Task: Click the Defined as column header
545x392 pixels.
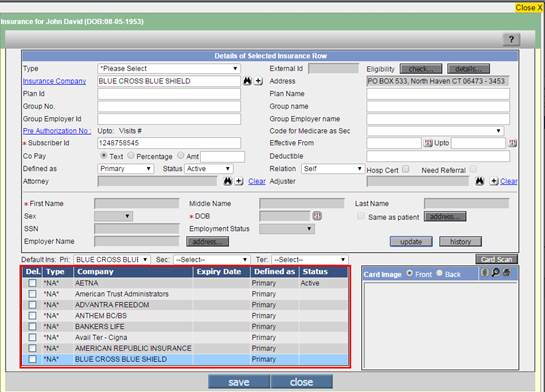Action: tap(274, 272)
